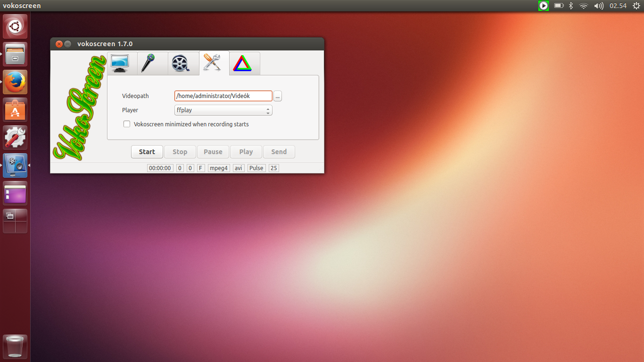Open the Bluetooth indicator menu
644x362 pixels.
pyautogui.click(x=570, y=6)
